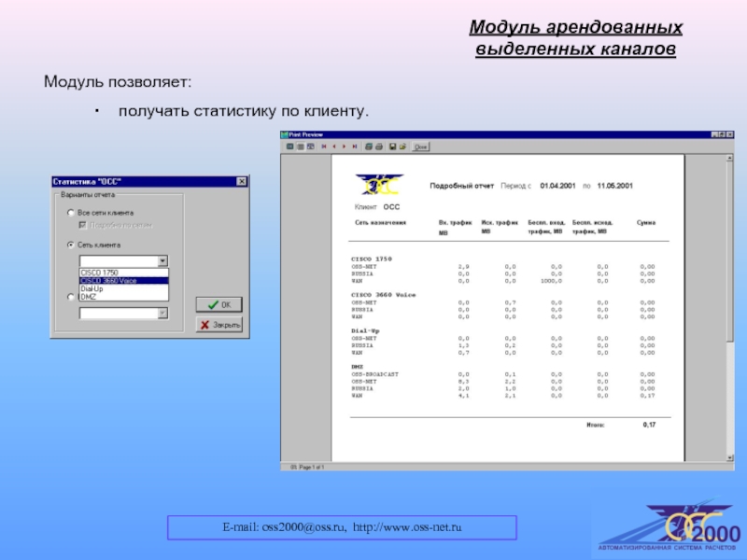Image resolution: width=747 pixels, height=560 pixels.
Task: Click the start date 01.04.2001 in report
Action: pos(557,186)
